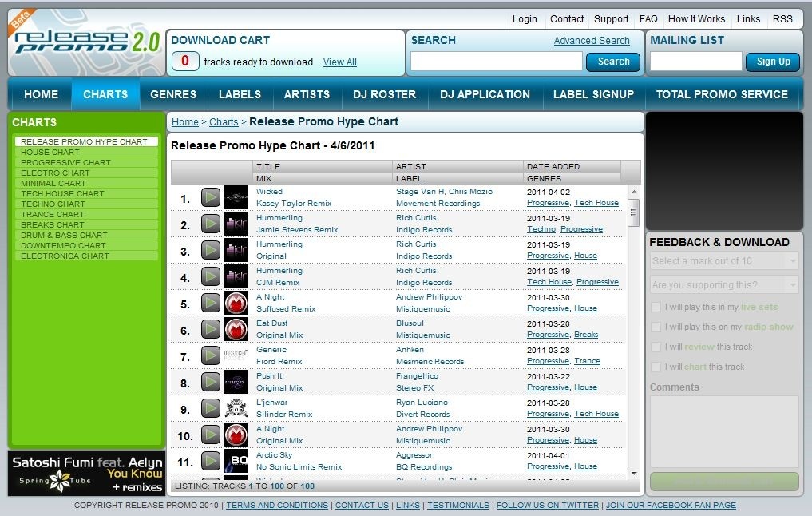Focus the mailing list email field
Image resolution: width=812 pixels, height=516 pixels.
tap(696, 62)
